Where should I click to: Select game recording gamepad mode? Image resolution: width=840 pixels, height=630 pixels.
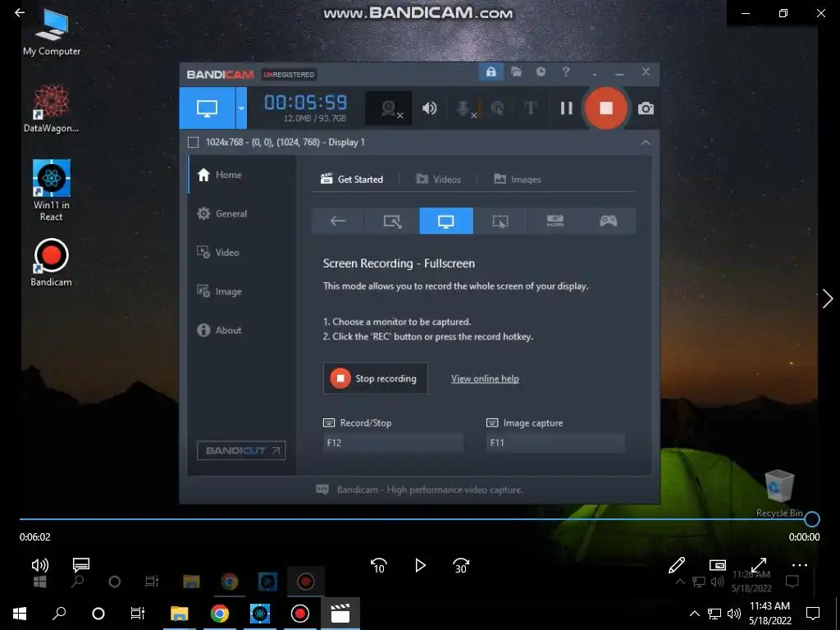[x=609, y=221]
